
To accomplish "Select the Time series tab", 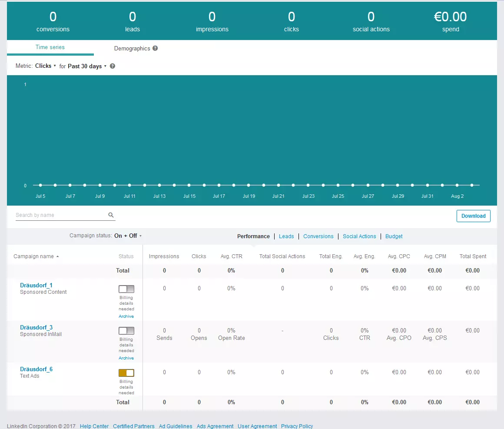I will tap(50, 47).
